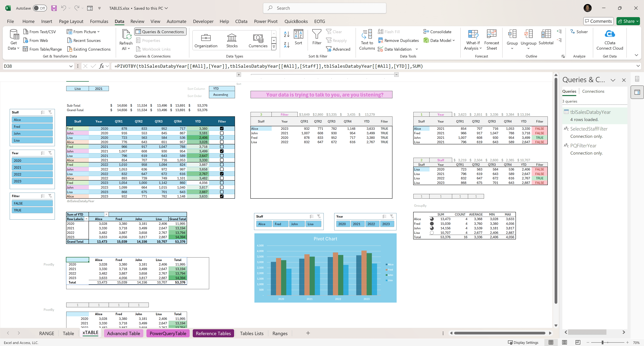Click Sort A to Z ascending icon
Screen dimensions: 644x346
point(287,34)
